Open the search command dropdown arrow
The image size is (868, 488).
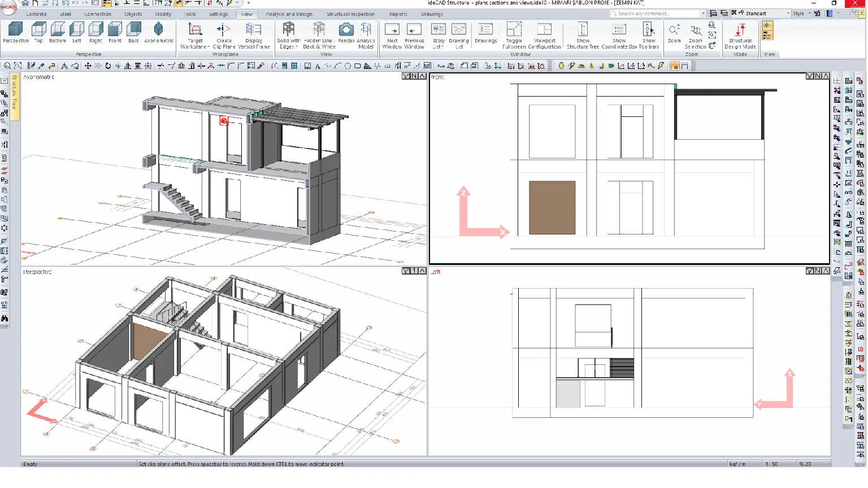702,13
